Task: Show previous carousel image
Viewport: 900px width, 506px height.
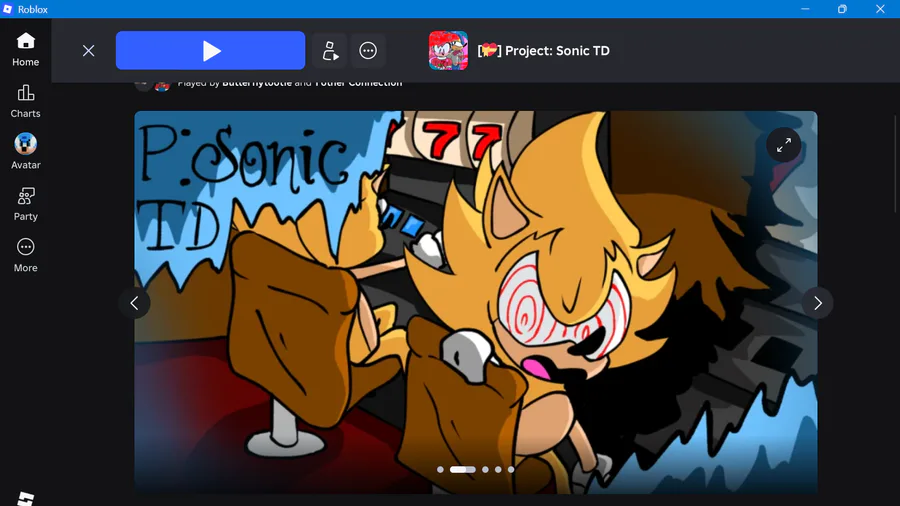Action: 134,303
